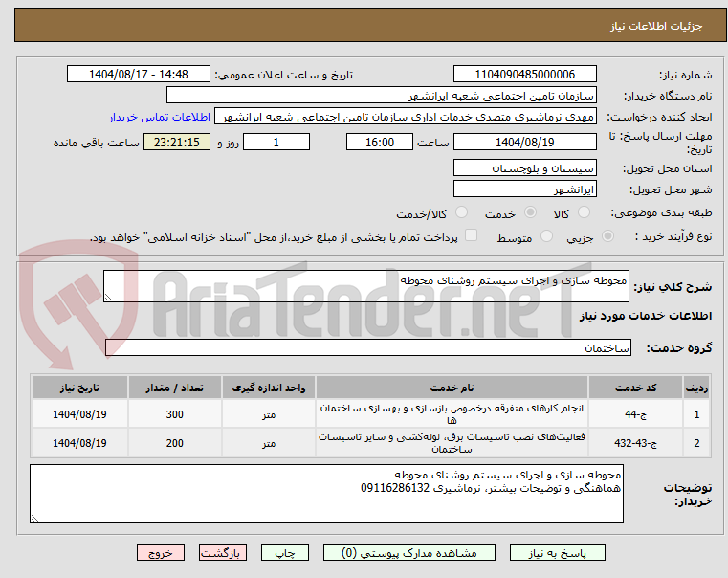Click service code ج-43-432 cell
Viewport: 728px width, 578px height.
pos(635,443)
